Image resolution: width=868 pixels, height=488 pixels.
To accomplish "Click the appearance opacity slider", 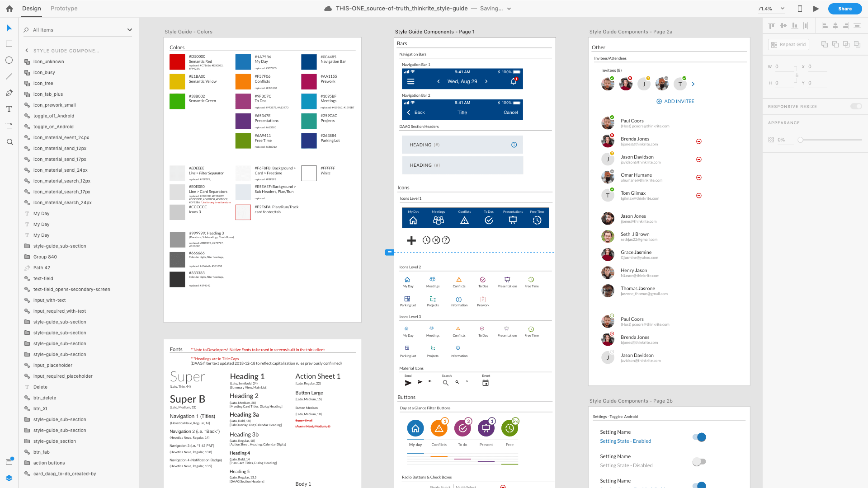I will 800,140.
